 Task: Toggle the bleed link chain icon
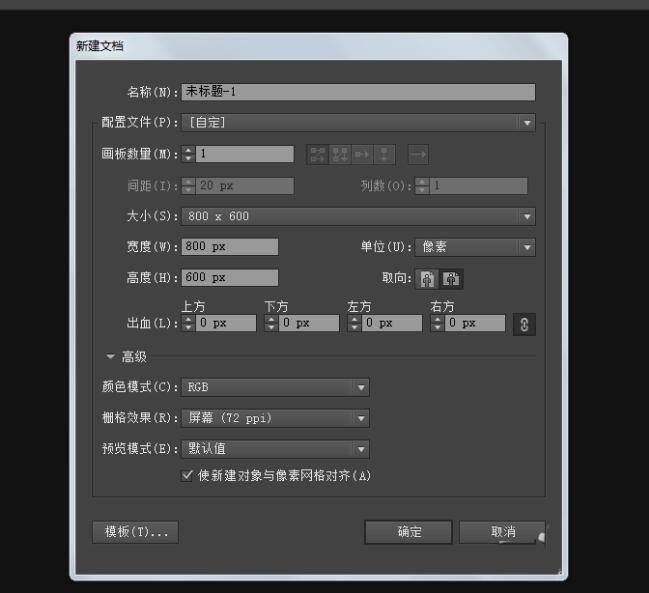click(x=524, y=324)
